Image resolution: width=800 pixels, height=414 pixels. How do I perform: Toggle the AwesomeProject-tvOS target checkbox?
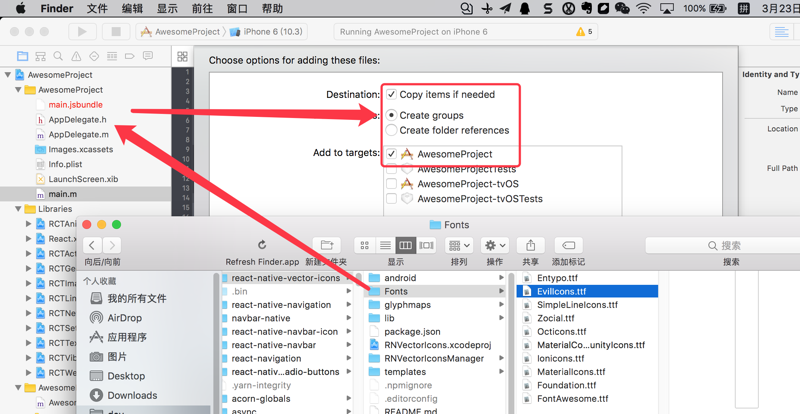[x=391, y=184]
